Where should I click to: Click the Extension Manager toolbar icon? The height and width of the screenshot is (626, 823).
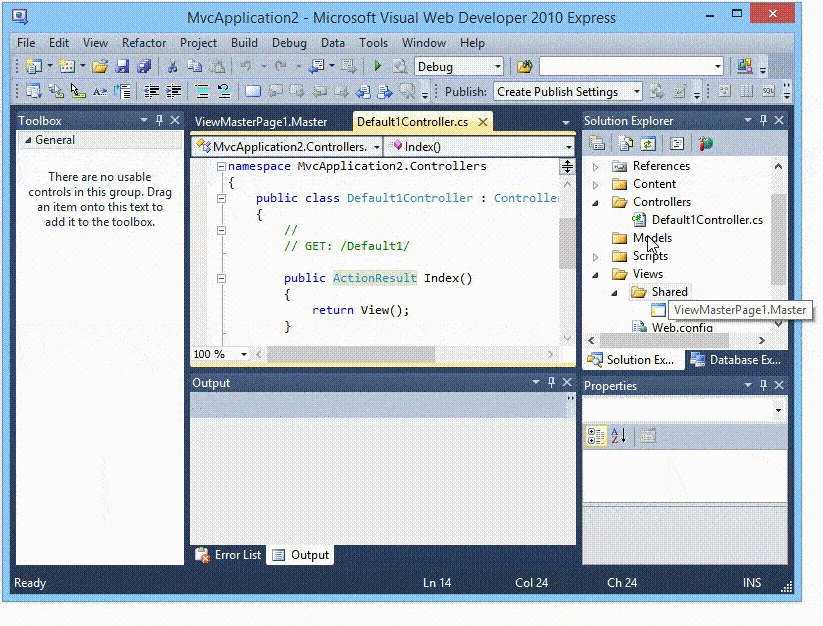(x=745, y=67)
